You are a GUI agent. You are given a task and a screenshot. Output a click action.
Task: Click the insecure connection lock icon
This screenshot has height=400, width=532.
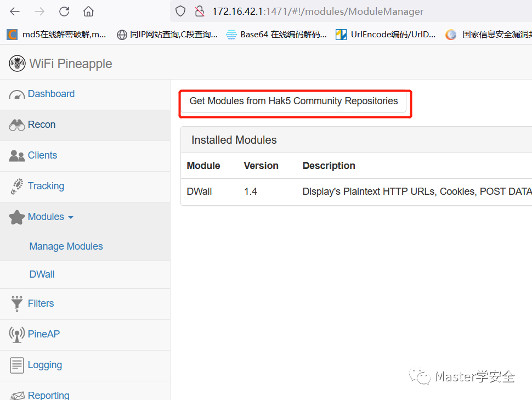point(200,12)
